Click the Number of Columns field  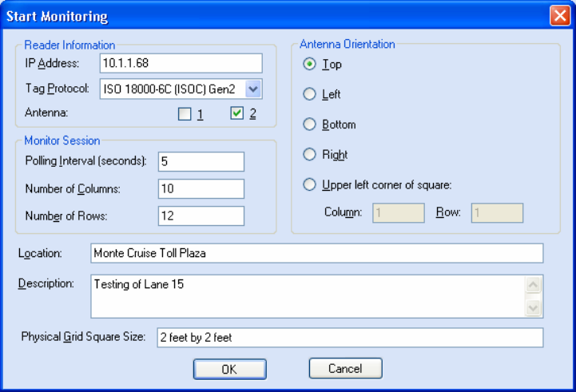(201, 188)
